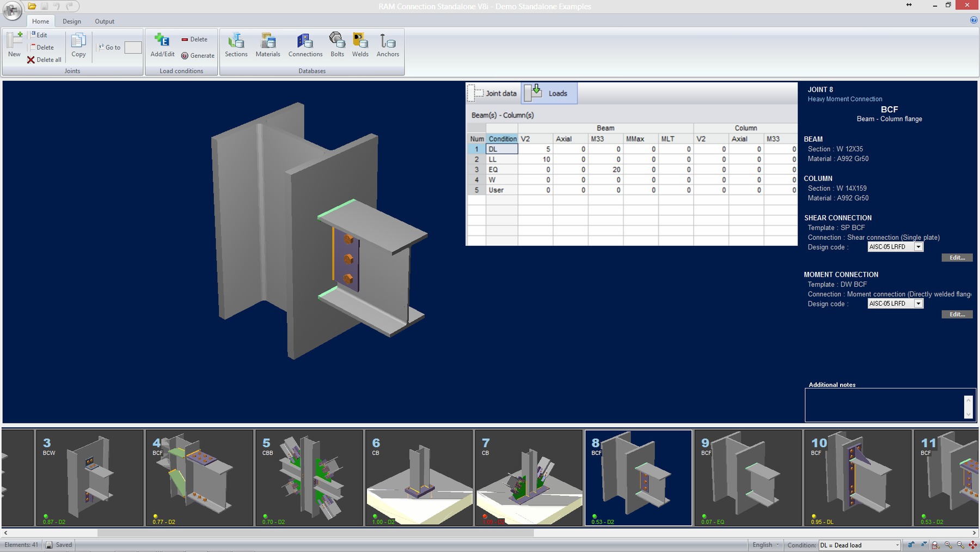
Task: Open the Materials database
Action: point(267,45)
